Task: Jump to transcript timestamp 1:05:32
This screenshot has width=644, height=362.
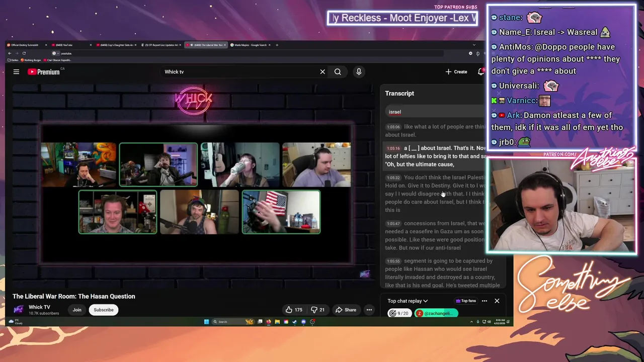Action: pos(393,178)
